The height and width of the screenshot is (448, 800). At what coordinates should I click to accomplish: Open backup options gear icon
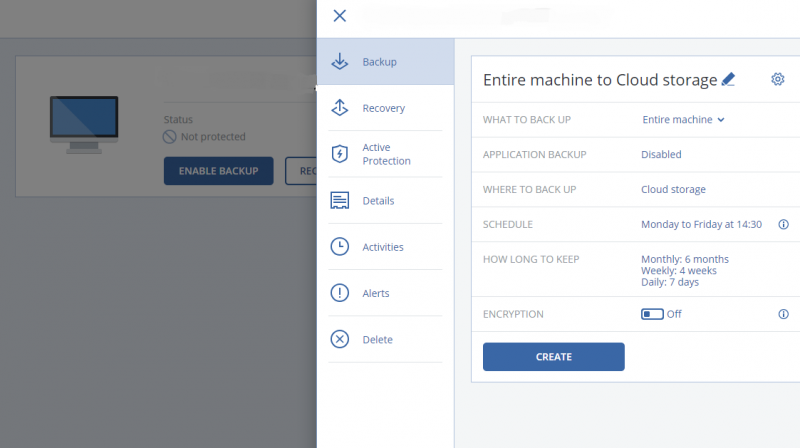point(778,79)
